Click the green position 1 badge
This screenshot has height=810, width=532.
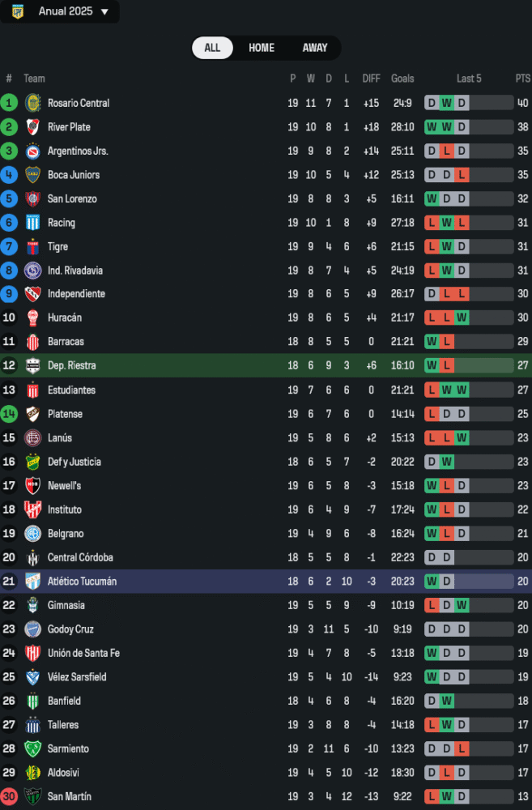tap(9, 103)
